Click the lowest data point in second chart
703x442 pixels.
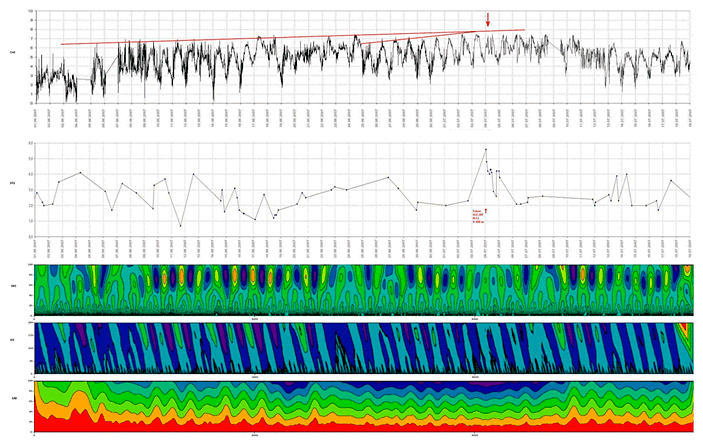180,226
